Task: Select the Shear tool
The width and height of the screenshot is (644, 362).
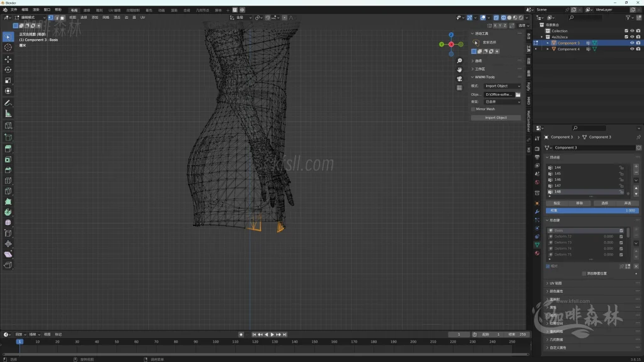Action: (x=8, y=254)
